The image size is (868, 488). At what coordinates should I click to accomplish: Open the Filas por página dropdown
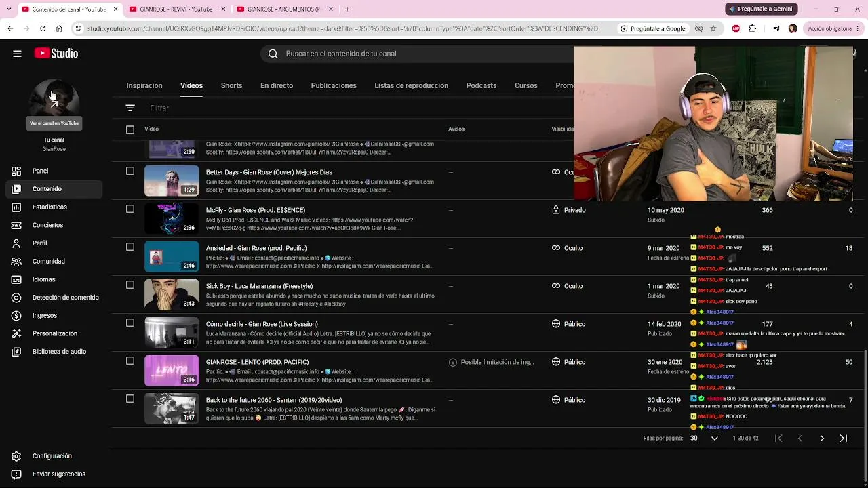tap(704, 439)
